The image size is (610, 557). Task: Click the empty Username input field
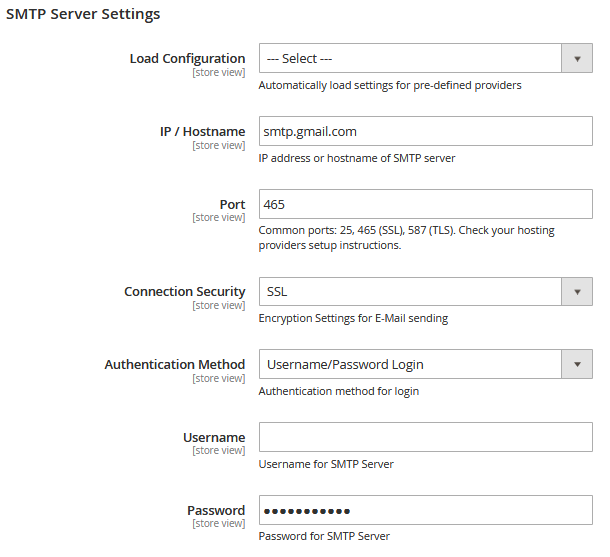(425, 437)
